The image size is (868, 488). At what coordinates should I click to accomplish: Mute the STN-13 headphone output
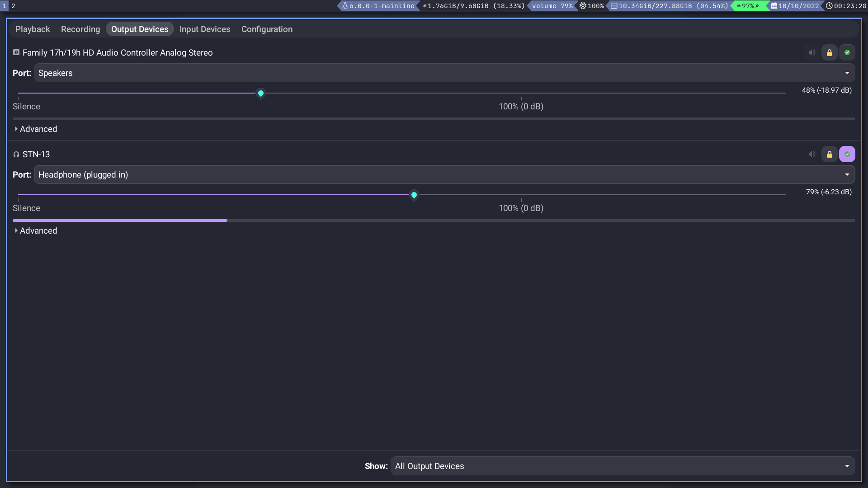[x=812, y=155]
